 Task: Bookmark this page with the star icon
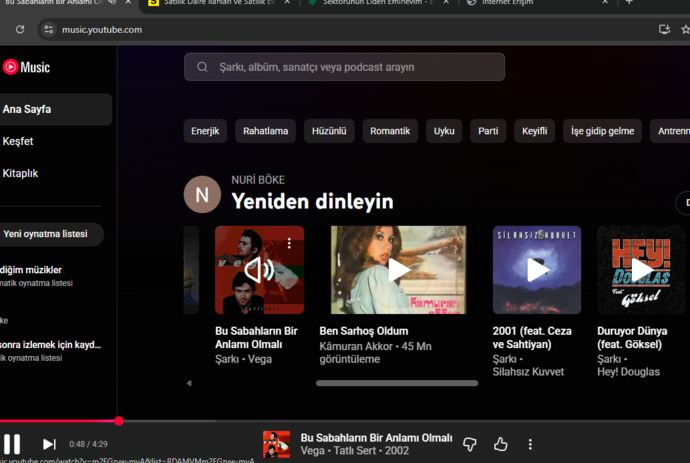[x=685, y=29]
